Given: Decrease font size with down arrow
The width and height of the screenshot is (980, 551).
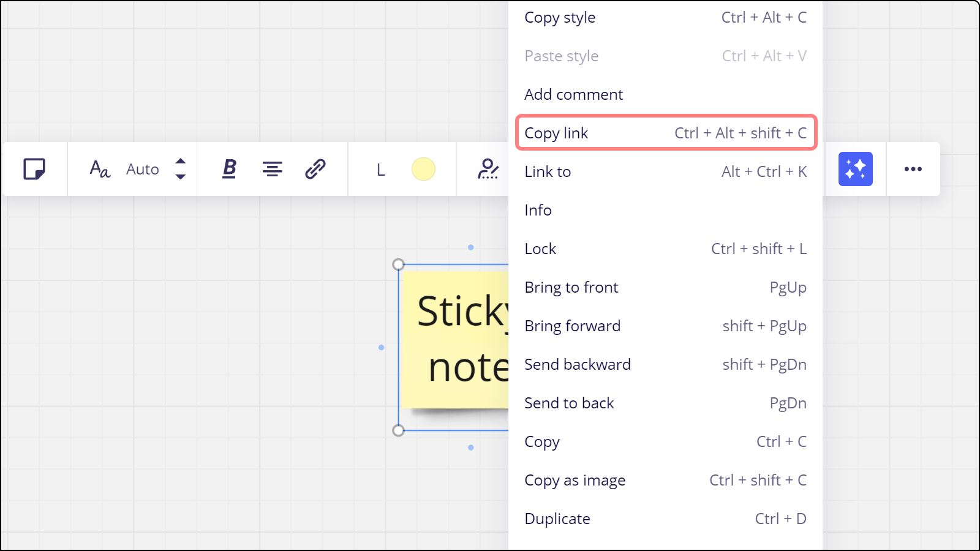Looking at the screenshot, I should 180,177.
